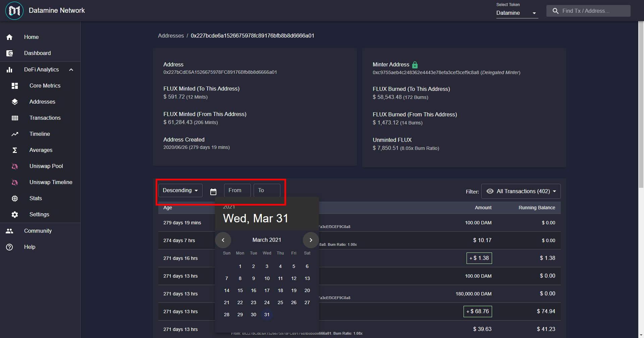The width and height of the screenshot is (644, 338).
Task: Click the search magnifier icon
Action: point(556,11)
